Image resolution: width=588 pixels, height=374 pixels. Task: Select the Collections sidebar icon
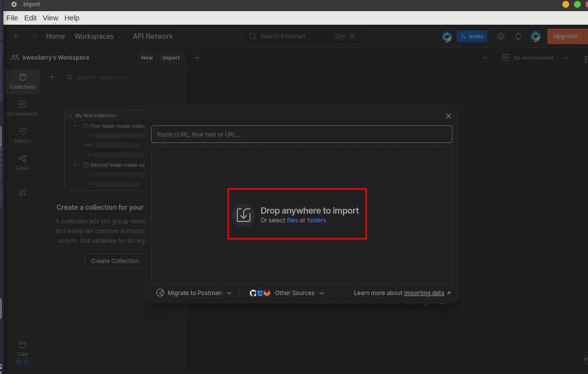tap(22, 81)
